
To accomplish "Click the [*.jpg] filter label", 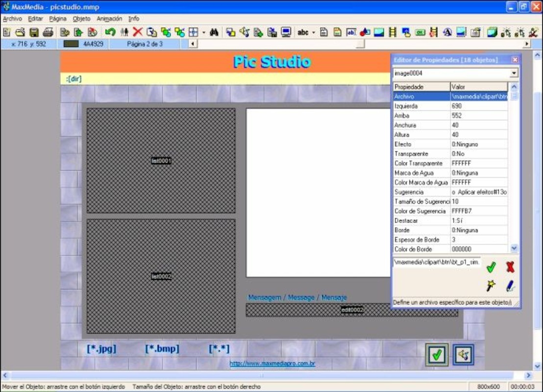I will [101, 348].
